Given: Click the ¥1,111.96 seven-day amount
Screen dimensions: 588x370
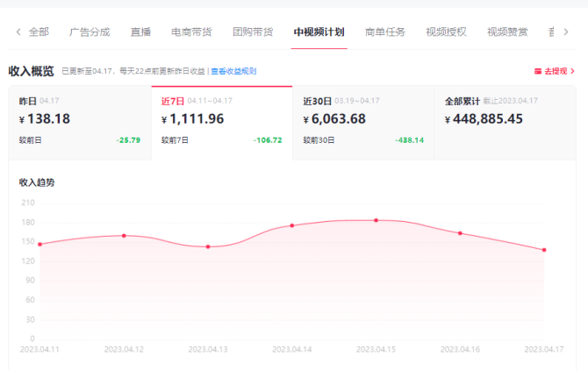Looking at the screenshot, I should 192,119.
